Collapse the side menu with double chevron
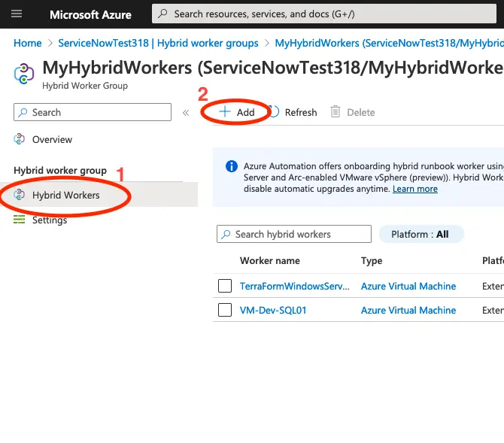This screenshot has height=443, width=504. (186, 113)
